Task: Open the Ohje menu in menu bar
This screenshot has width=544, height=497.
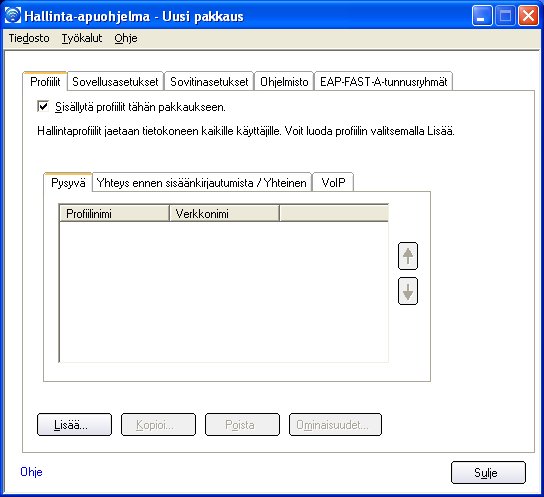Action: coord(126,38)
